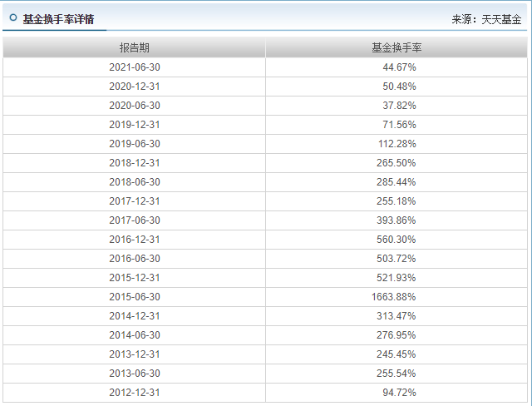The image size is (532, 406).
Task: Select the date cell 2018-12-31
Action: coord(135,163)
